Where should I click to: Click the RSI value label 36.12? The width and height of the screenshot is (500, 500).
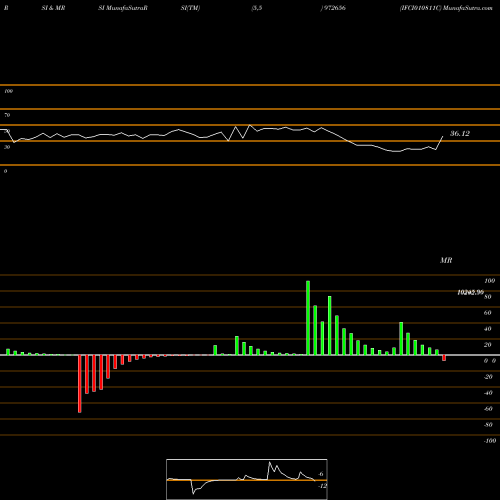tap(460, 134)
